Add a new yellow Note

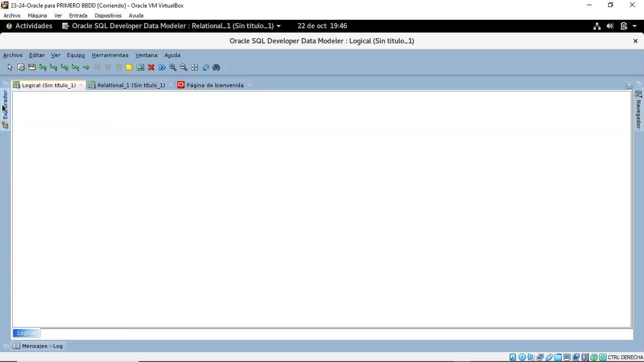tap(129, 67)
